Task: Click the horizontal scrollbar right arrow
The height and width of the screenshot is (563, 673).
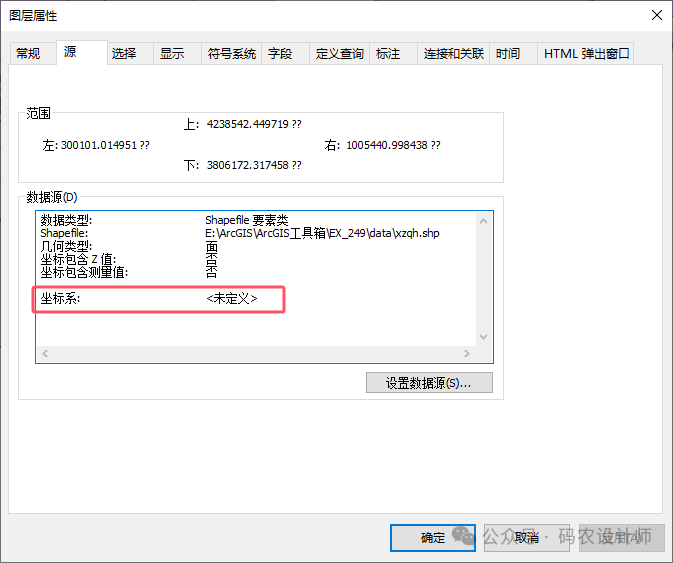Action: click(469, 353)
